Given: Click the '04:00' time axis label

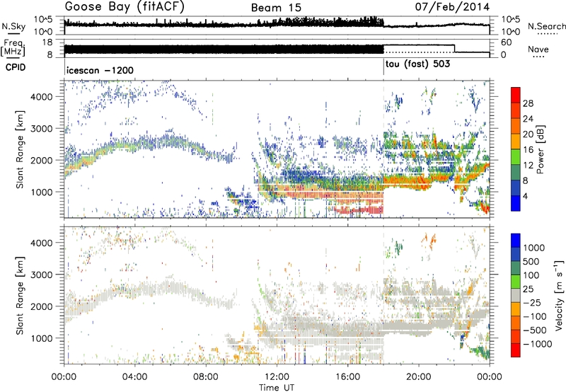Looking at the screenshot, I should coord(134,377).
